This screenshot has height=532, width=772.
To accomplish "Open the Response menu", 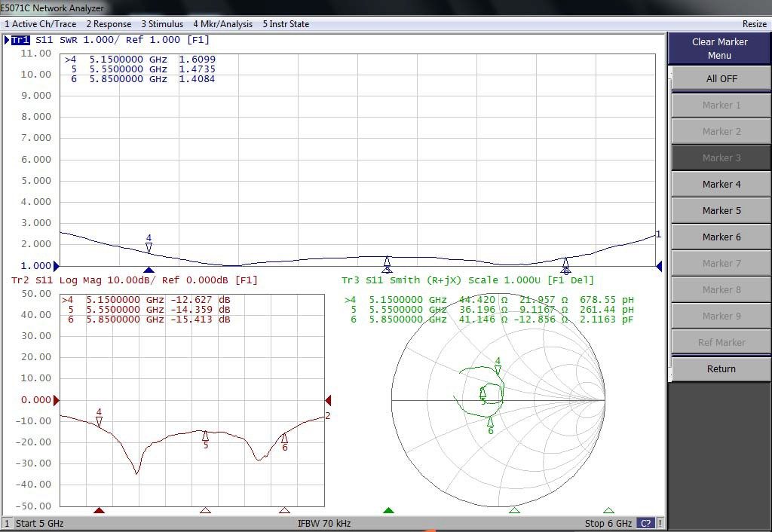I will point(109,24).
